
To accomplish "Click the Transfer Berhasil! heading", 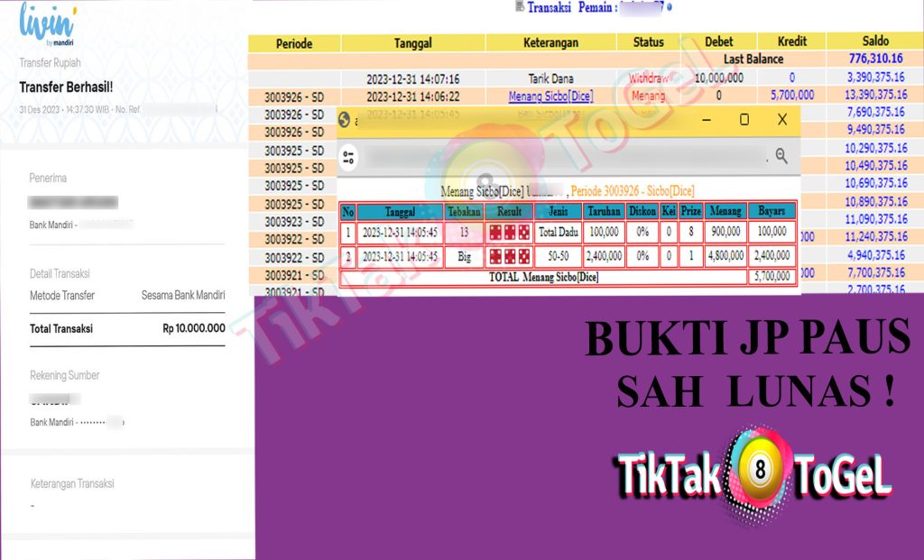I will point(66,87).
